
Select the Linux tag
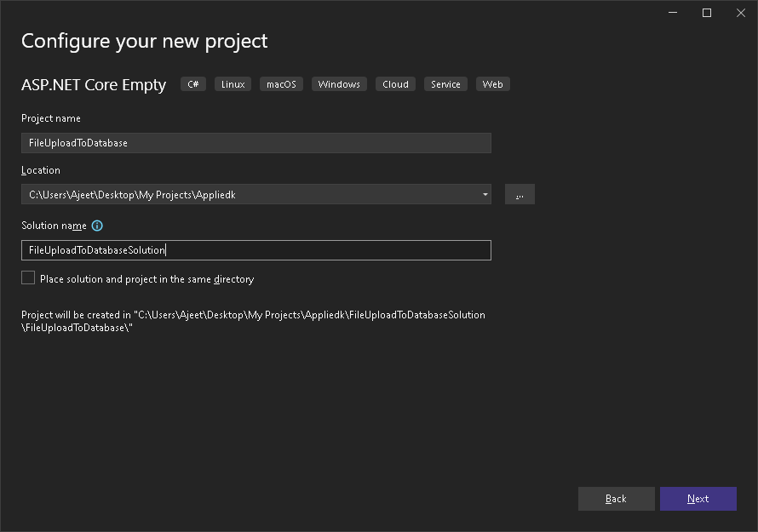[x=233, y=84]
